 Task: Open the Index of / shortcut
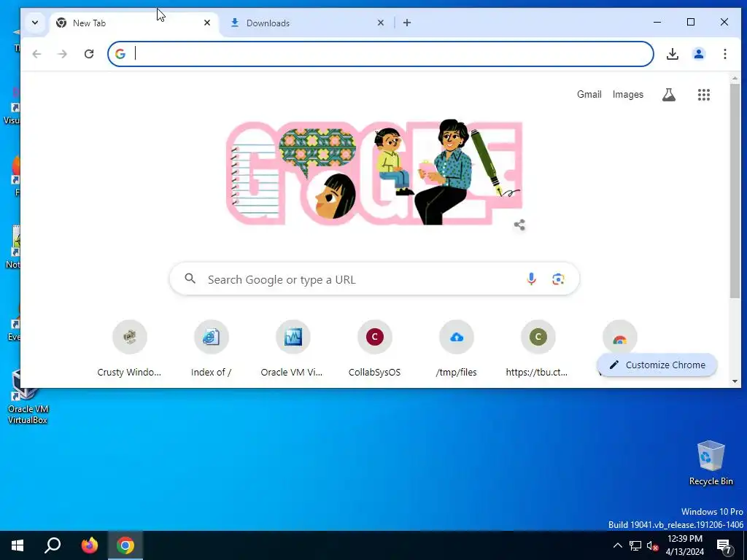(211, 349)
